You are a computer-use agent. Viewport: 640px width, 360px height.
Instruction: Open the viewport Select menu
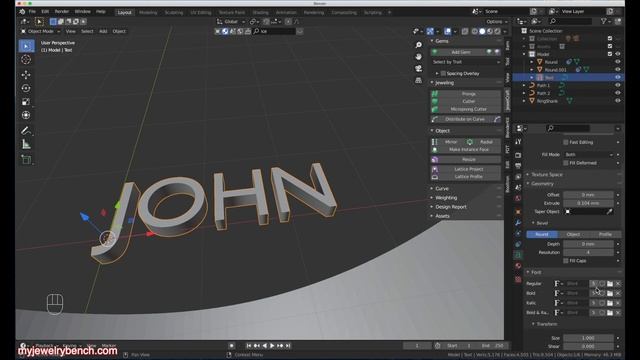pyautogui.click(x=87, y=31)
